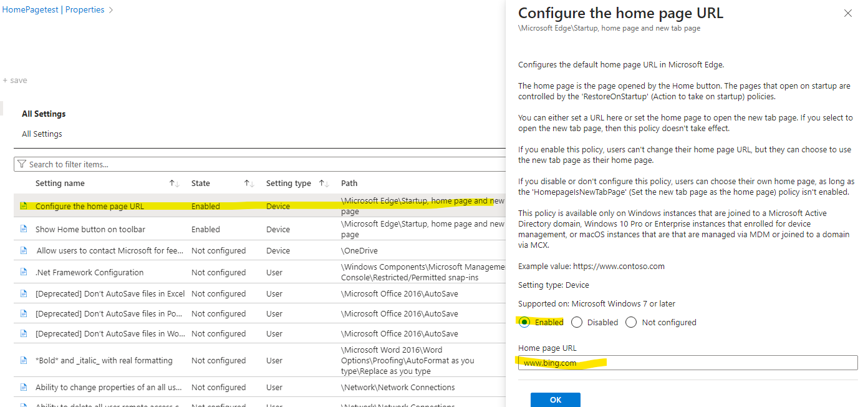Open HomePagetest breadcrumb link
Viewport: 868px width, 407px height.
coord(31,10)
